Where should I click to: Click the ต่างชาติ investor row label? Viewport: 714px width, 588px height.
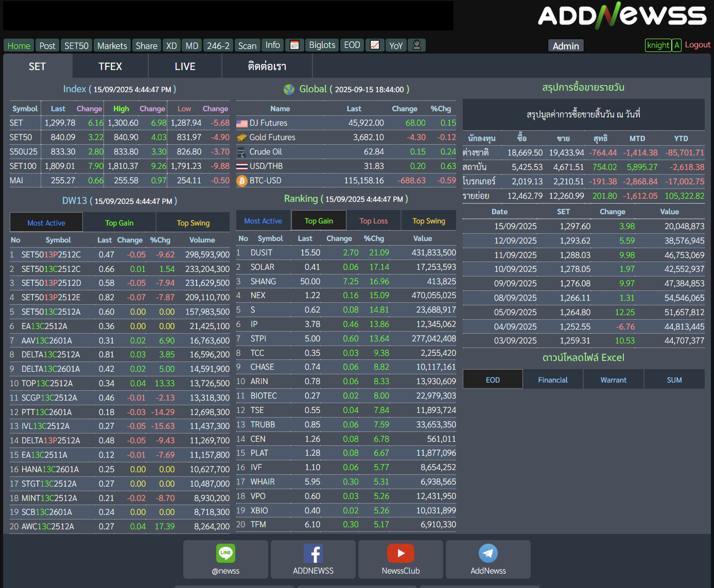(x=476, y=152)
